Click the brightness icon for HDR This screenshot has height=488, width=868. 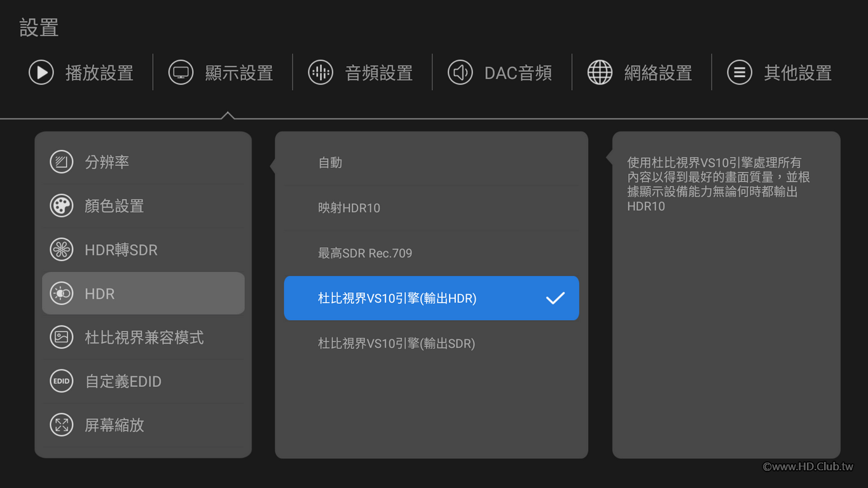click(x=62, y=294)
